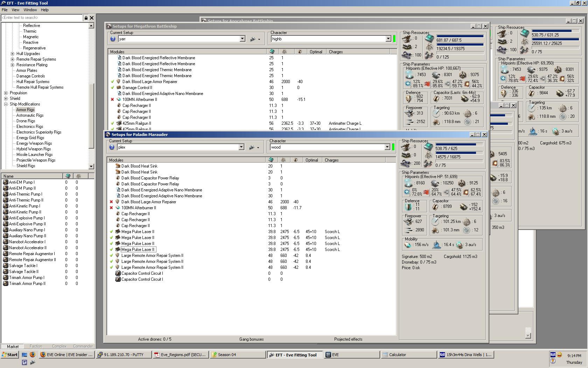Switch to the Commander tab
Screen dimensions: 588x368
(x=83, y=346)
